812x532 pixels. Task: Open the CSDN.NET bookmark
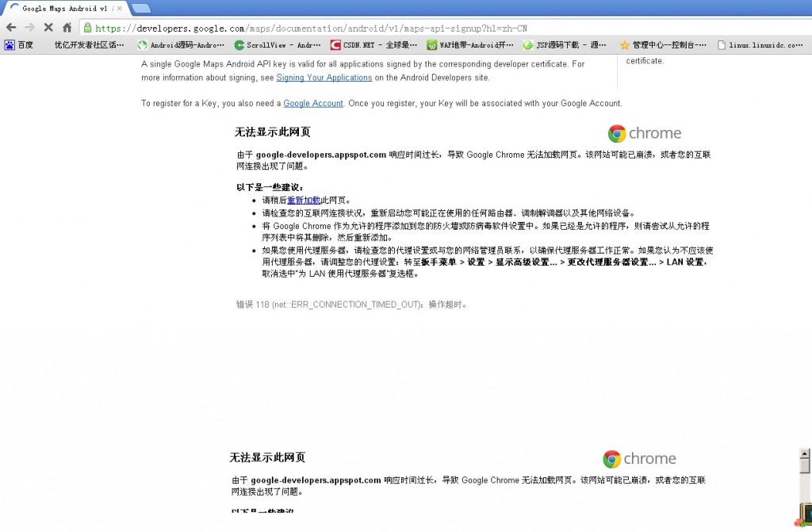[374, 45]
